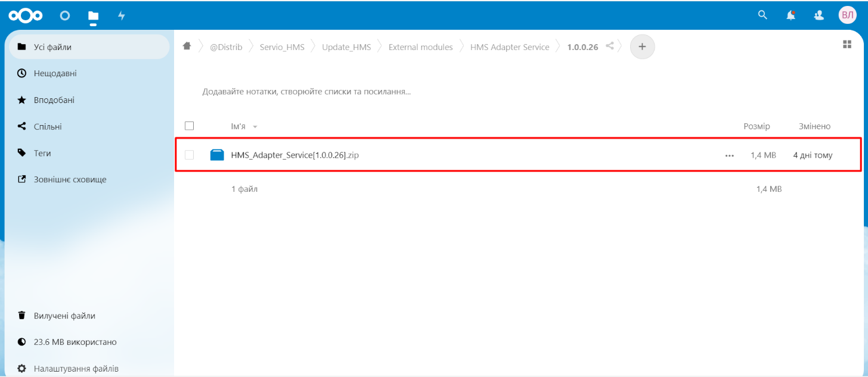The image size is (868, 377).
Task: Open the Dashboard circle icon
Action: coord(65,15)
